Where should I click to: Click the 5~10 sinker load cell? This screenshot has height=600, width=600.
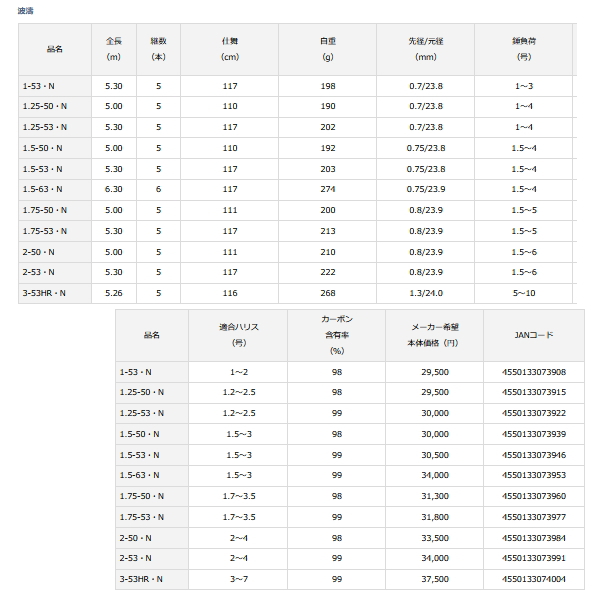tap(524, 293)
